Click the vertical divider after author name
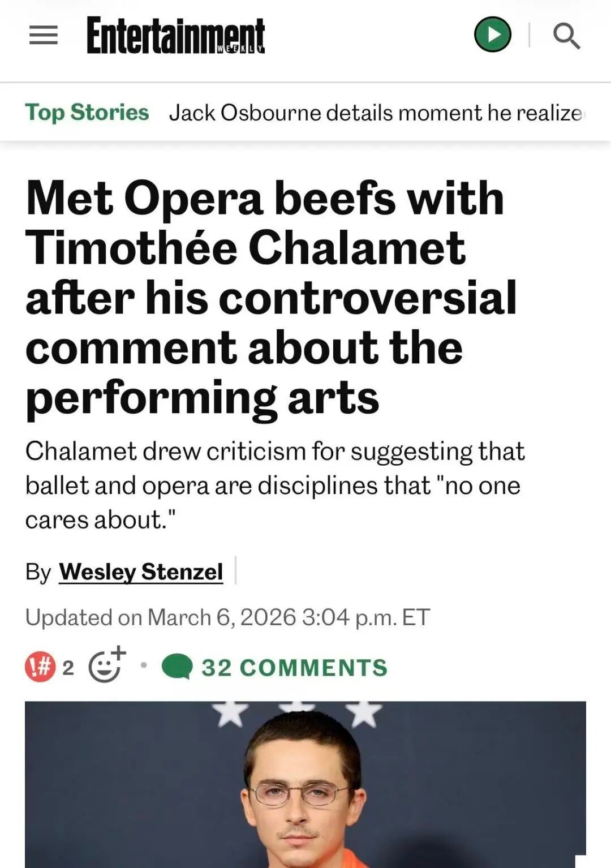 (235, 570)
